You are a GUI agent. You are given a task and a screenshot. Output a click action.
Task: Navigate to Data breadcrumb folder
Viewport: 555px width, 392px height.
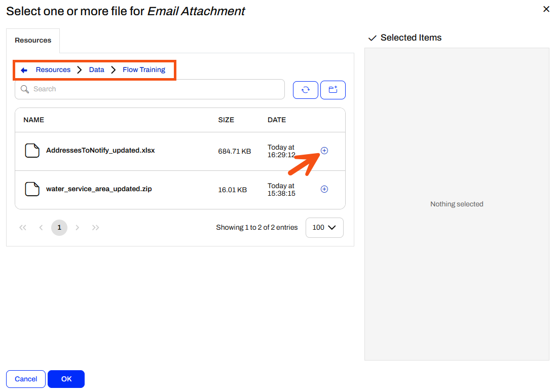(97, 70)
